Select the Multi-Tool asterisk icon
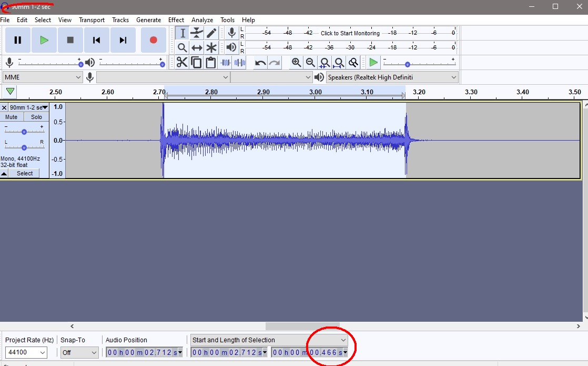 point(211,48)
